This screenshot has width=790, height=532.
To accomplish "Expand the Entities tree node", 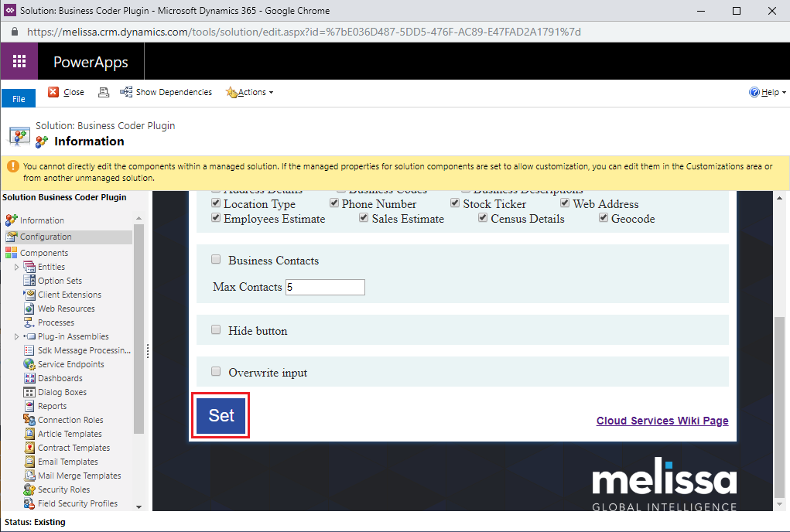I will click(x=16, y=267).
